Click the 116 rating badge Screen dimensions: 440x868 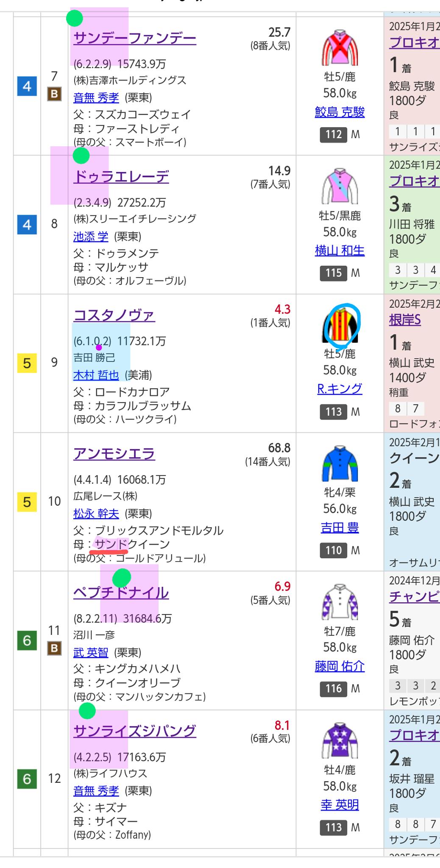[334, 689]
